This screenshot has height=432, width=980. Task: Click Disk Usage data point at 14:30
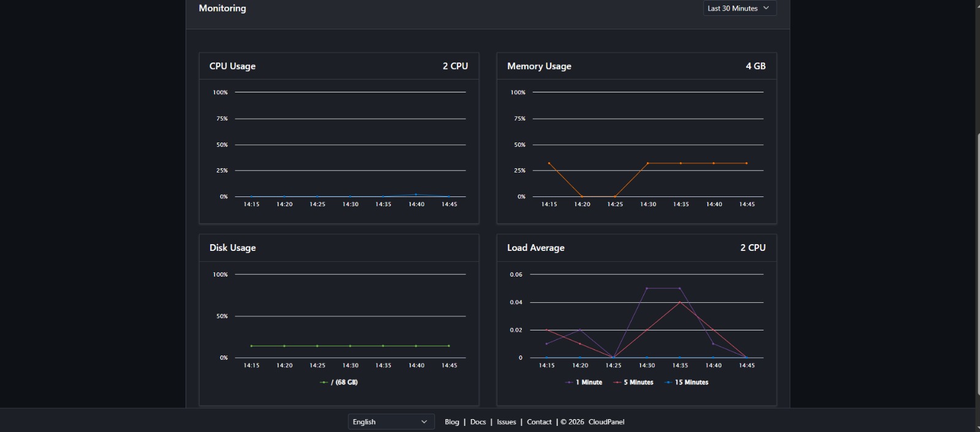tap(350, 346)
